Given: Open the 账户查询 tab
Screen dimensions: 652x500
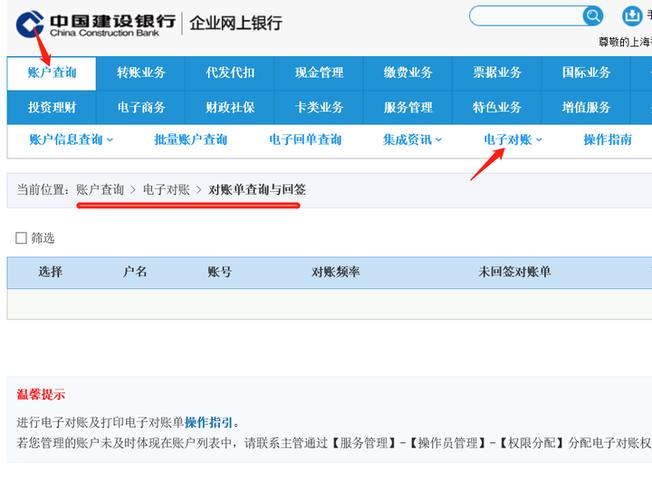Looking at the screenshot, I should [x=52, y=73].
